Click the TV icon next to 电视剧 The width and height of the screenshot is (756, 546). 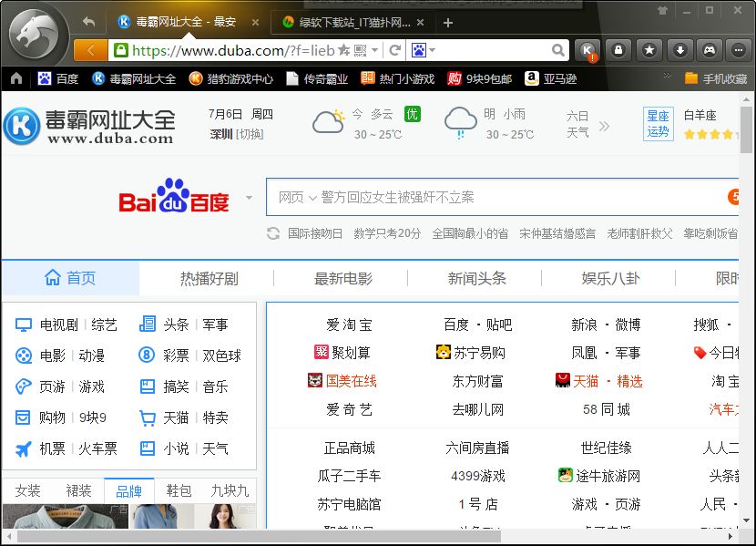click(25, 325)
